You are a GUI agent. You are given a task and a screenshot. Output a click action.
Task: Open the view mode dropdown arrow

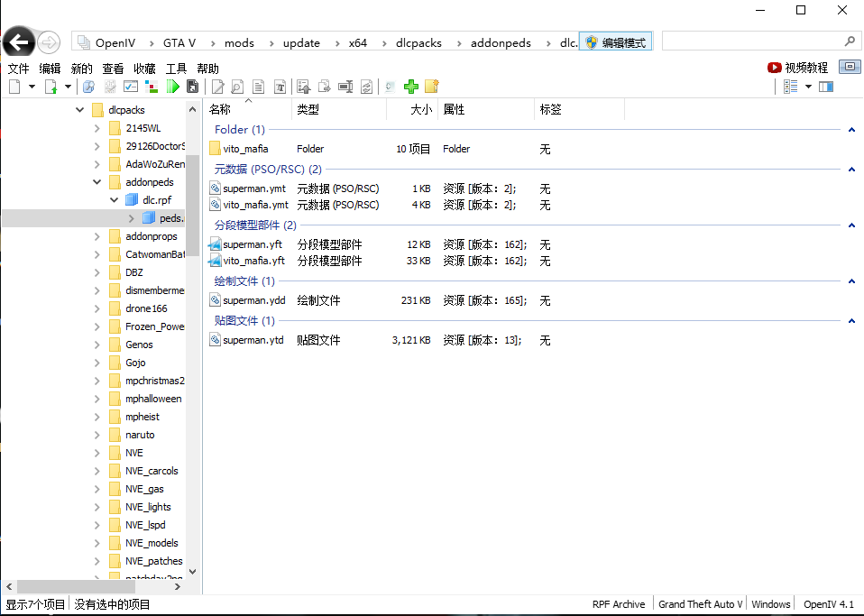click(x=808, y=87)
